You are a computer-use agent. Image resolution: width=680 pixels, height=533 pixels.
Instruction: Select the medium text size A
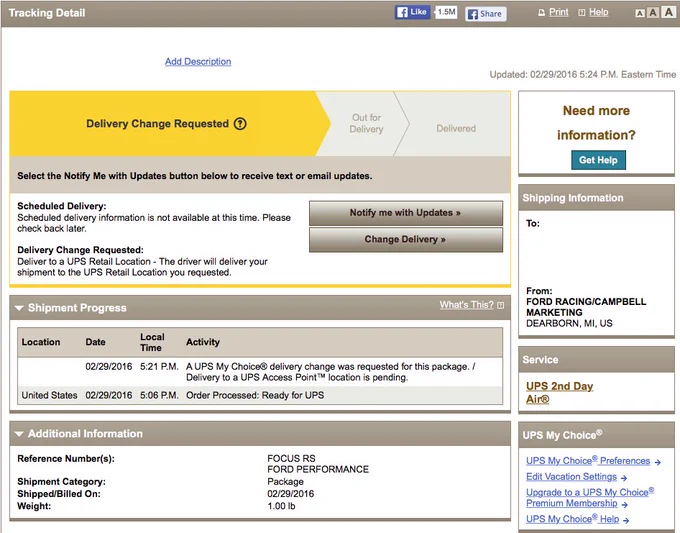[x=653, y=13]
